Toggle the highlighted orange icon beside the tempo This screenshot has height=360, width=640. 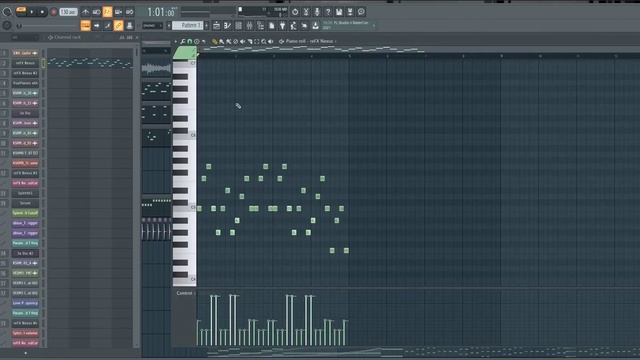107,12
